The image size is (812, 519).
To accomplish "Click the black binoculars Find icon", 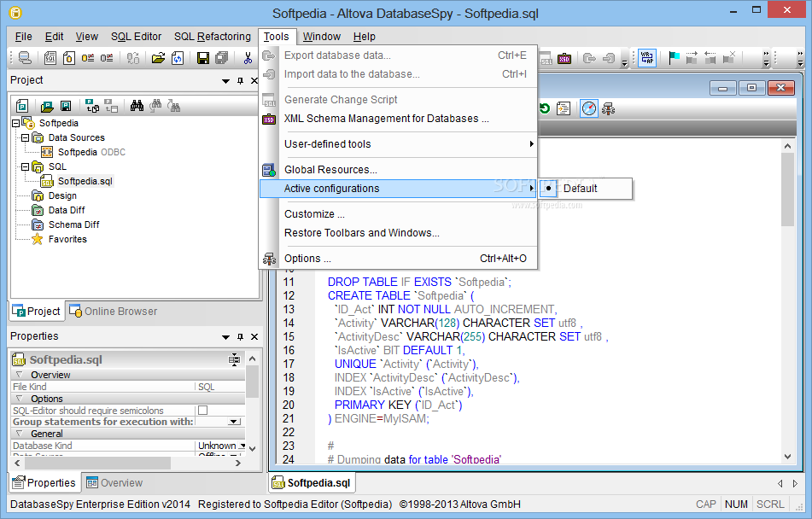I will point(137,106).
